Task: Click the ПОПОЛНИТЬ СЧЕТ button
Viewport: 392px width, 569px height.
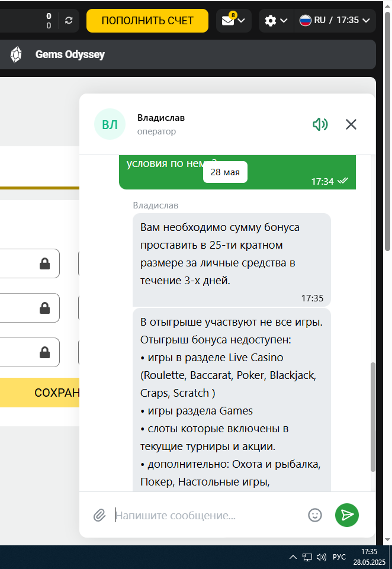Action: coord(147,21)
